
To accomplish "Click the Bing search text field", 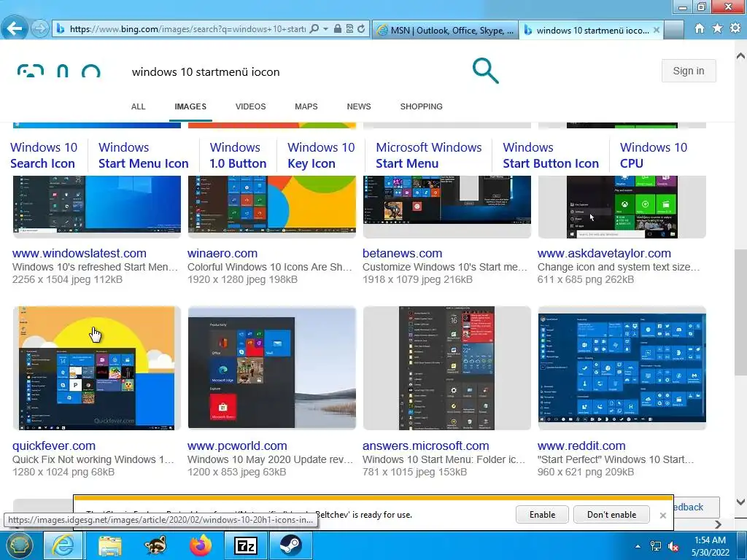I will [295, 72].
